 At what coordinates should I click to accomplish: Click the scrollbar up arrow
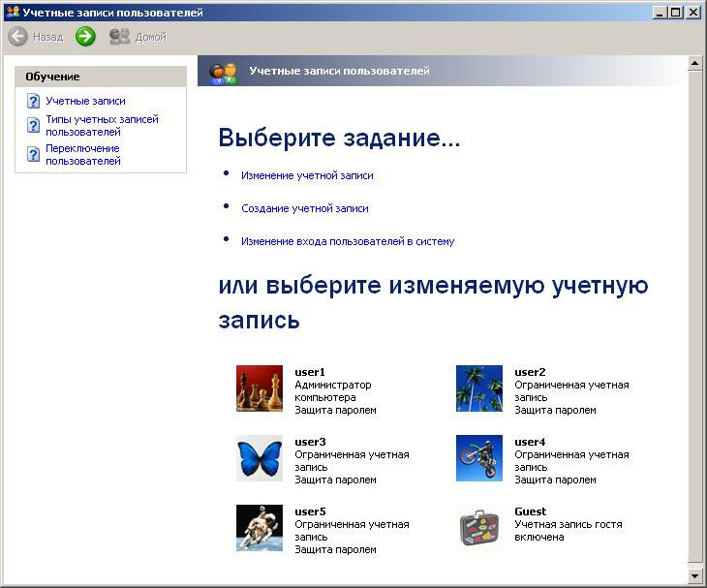click(x=694, y=63)
